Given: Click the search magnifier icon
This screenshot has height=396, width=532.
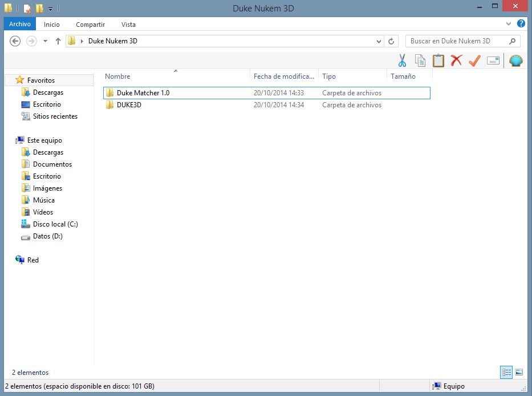Looking at the screenshot, I should click(x=512, y=41).
